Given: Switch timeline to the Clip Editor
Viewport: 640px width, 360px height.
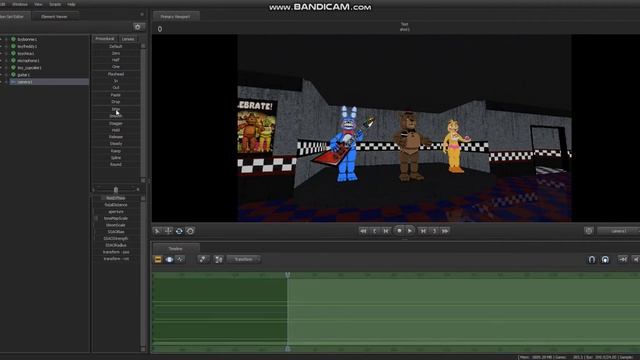Looking at the screenshot, I should [158, 260].
